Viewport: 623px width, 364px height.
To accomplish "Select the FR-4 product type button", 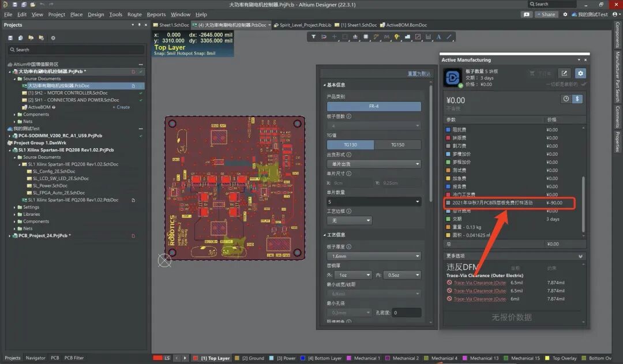I will (374, 106).
